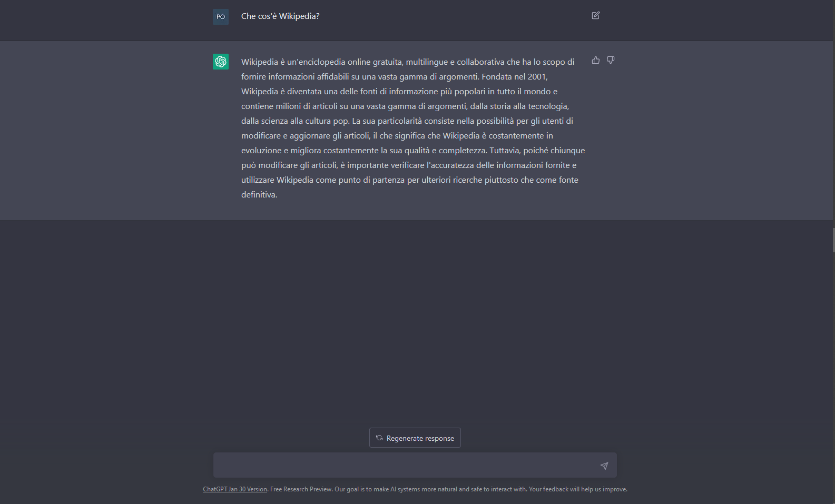
Task: Click the PO user avatar
Action: 220,16
